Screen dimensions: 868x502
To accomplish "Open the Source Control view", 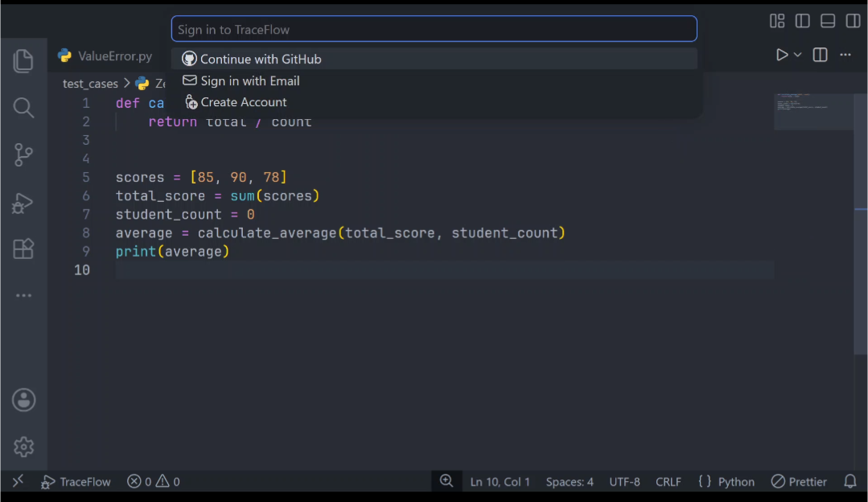I will tap(23, 155).
